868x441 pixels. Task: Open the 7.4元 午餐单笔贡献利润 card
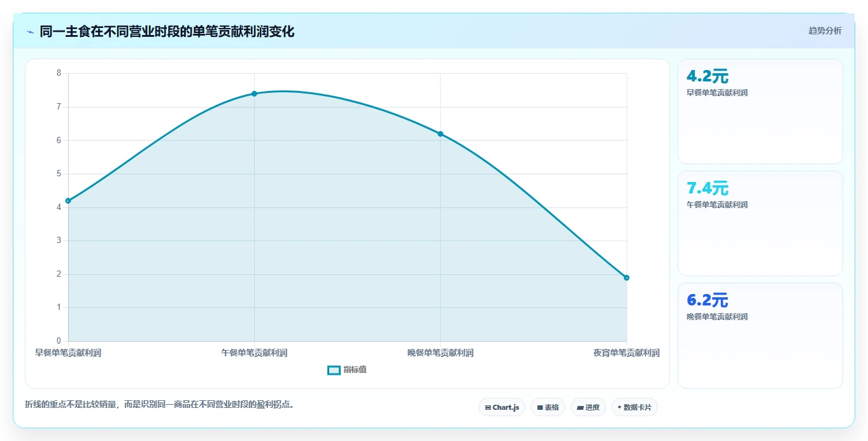click(x=760, y=223)
